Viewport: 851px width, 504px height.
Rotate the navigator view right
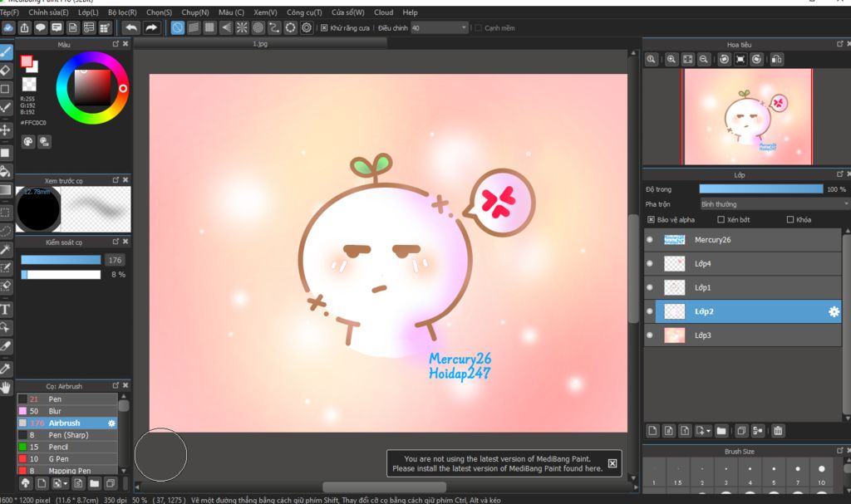[756, 60]
